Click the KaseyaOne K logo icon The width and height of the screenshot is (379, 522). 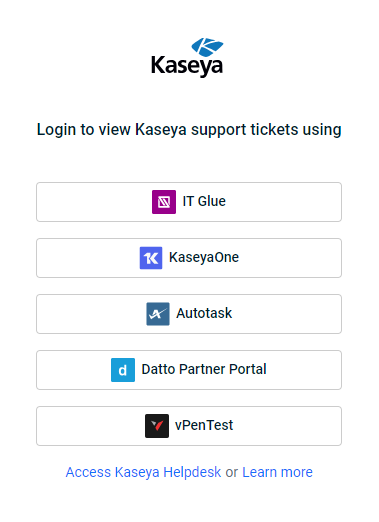click(151, 258)
